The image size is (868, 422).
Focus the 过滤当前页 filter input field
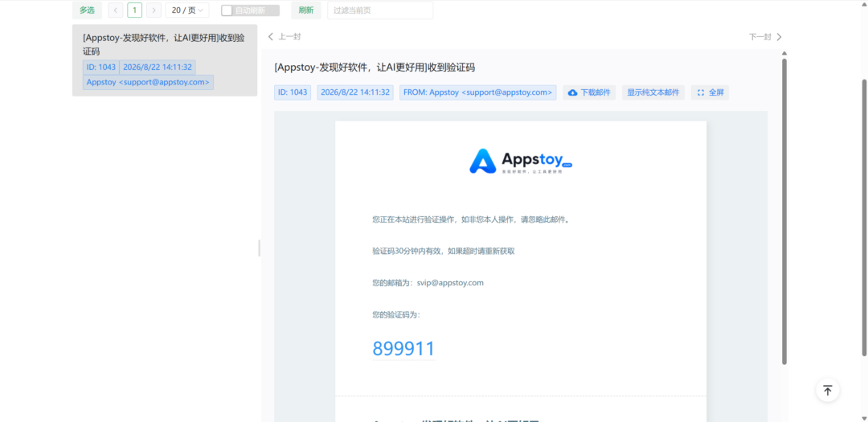[x=379, y=10]
